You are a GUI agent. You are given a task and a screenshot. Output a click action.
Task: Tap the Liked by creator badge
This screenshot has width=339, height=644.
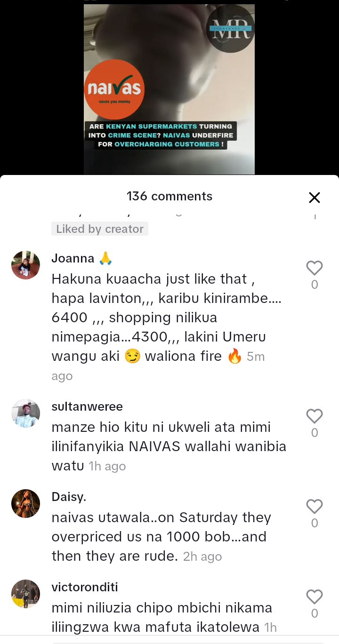(100, 229)
